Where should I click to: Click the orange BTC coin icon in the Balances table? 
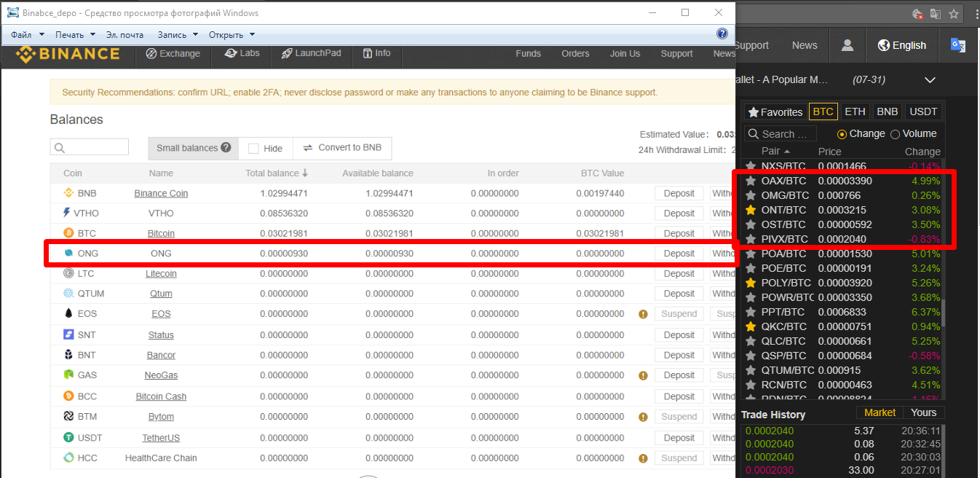click(69, 233)
